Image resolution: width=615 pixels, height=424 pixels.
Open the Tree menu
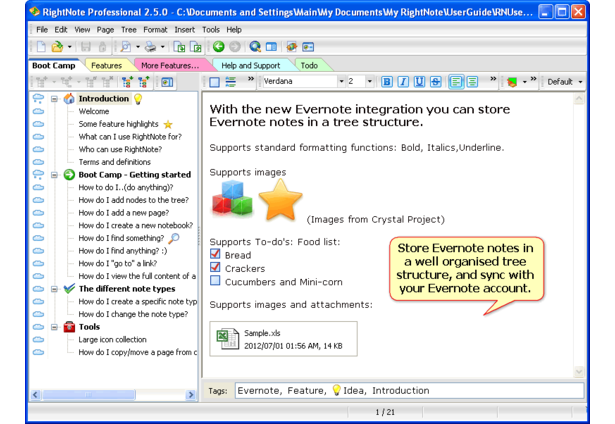click(x=129, y=30)
